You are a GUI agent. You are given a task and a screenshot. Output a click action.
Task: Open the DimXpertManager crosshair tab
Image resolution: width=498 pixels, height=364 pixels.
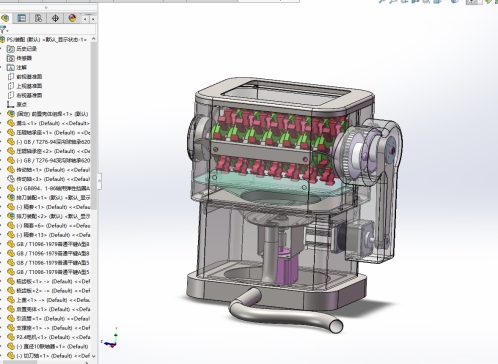[x=55, y=18]
